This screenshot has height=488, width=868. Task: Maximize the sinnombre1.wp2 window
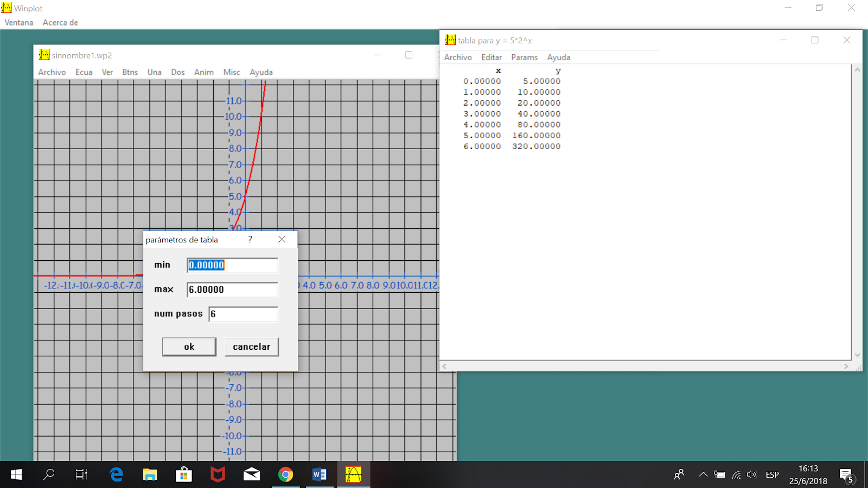(409, 55)
